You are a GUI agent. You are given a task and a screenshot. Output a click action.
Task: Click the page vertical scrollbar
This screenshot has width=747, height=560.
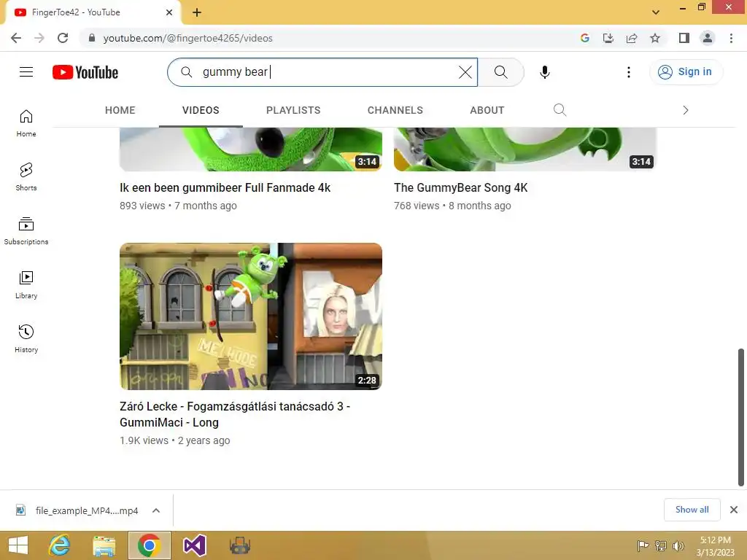click(x=741, y=417)
